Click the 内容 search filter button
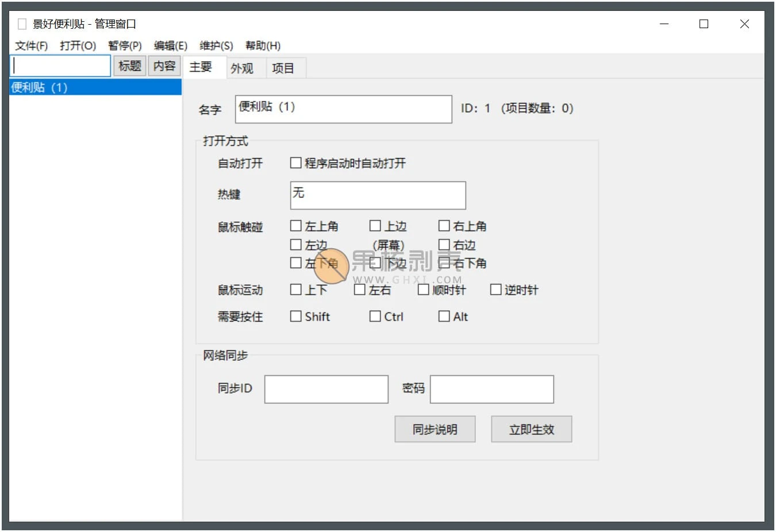This screenshot has height=532, width=776. 164,66
